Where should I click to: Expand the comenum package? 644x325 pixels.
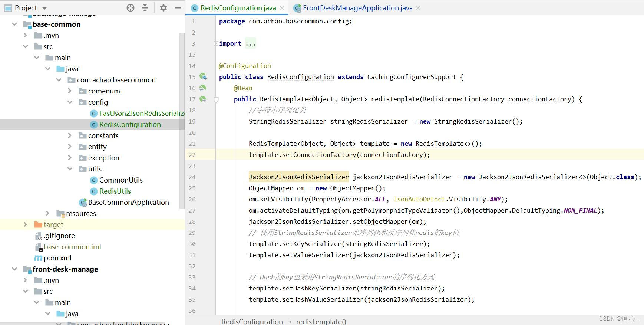coord(70,91)
